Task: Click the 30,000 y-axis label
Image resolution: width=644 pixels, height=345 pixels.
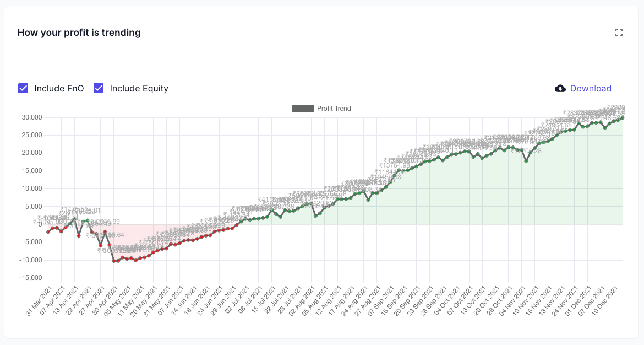Action: [x=32, y=117]
